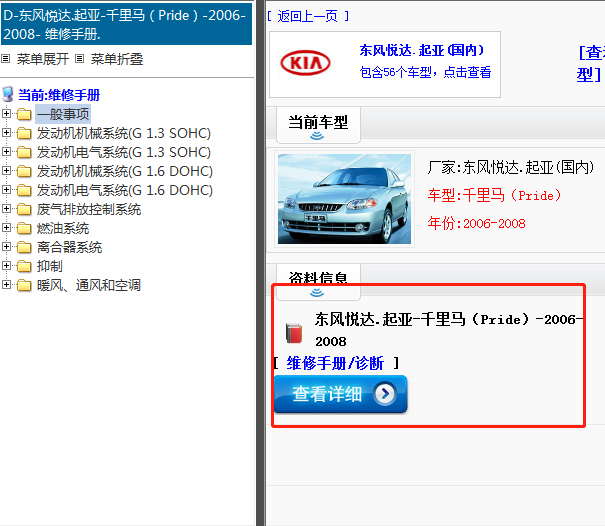605x526 pixels.
Task: Expand the 抑制 tree node
Action: pos(6,265)
